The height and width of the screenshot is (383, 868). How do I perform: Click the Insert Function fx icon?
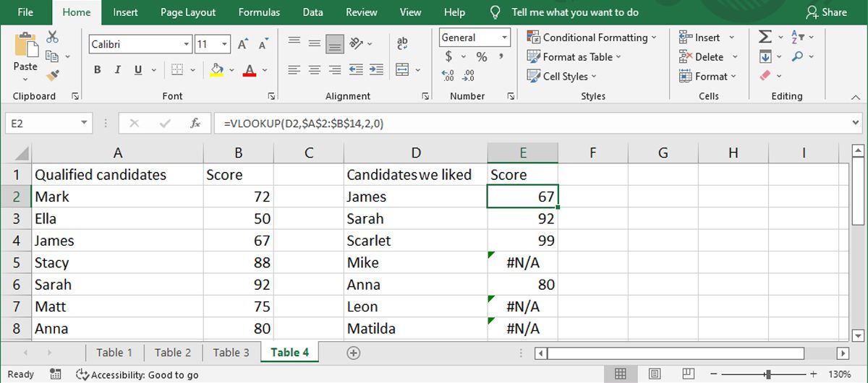[195, 124]
